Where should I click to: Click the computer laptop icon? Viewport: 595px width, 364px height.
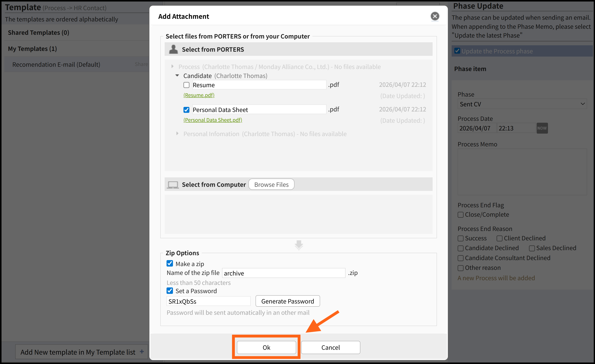coord(173,185)
